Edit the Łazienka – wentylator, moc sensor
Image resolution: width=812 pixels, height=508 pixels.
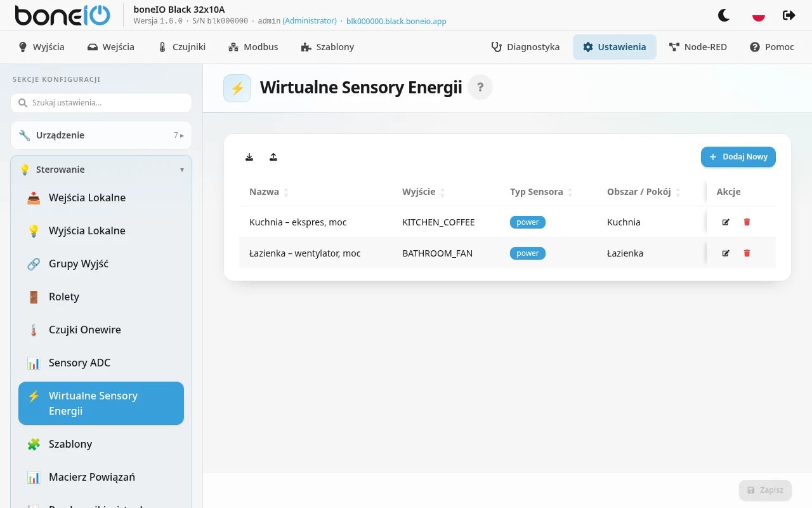click(726, 253)
